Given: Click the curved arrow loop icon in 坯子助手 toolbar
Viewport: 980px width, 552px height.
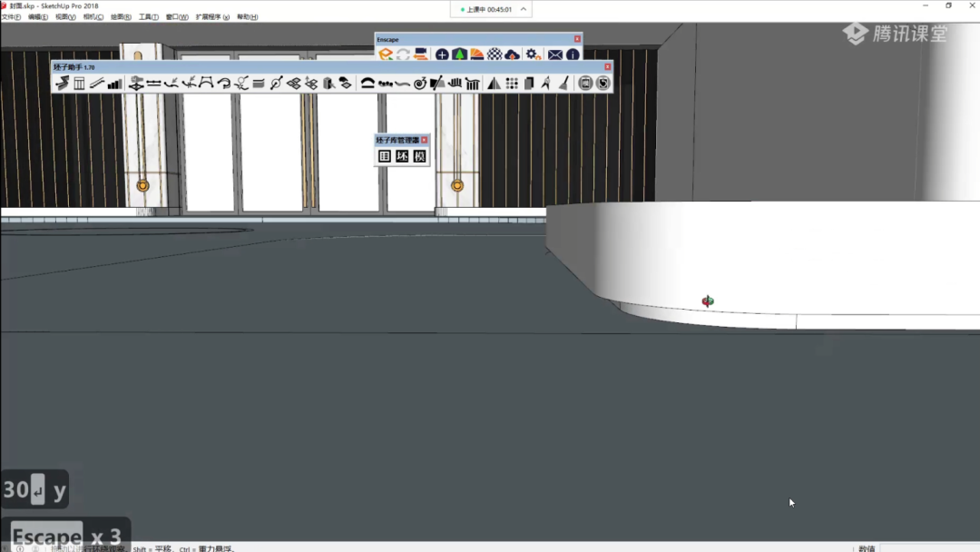Looking at the screenshot, I should point(223,84).
